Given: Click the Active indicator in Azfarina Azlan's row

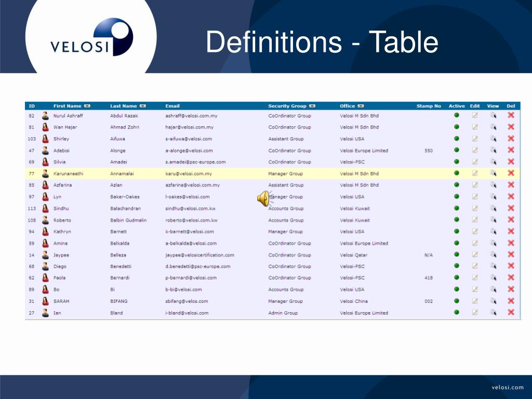Looking at the screenshot, I should pos(457,185).
